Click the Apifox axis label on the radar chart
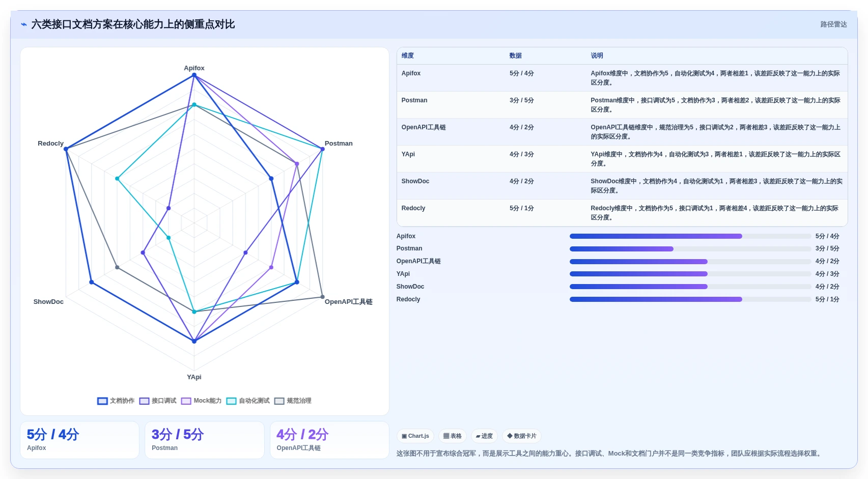Screen dimensions: 868x479 [194, 68]
